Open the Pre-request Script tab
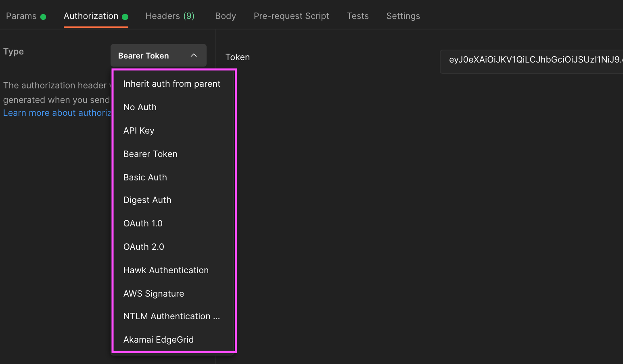This screenshot has width=623, height=364. click(x=291, y=16)
